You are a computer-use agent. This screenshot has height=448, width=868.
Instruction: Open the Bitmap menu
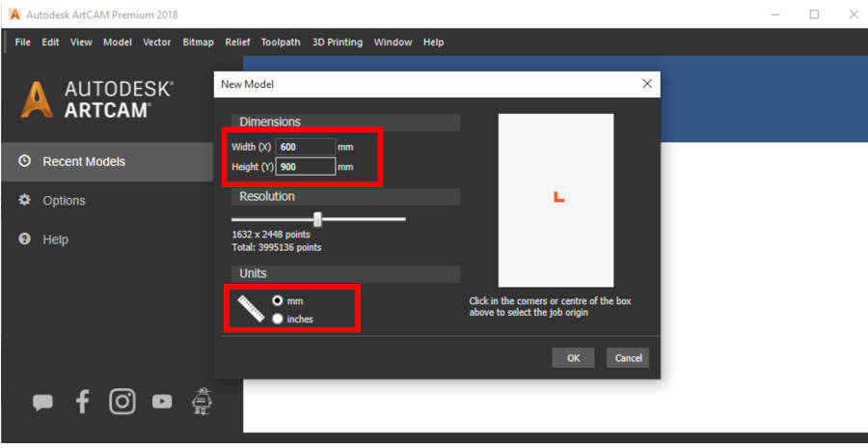[x=198, y=42]
